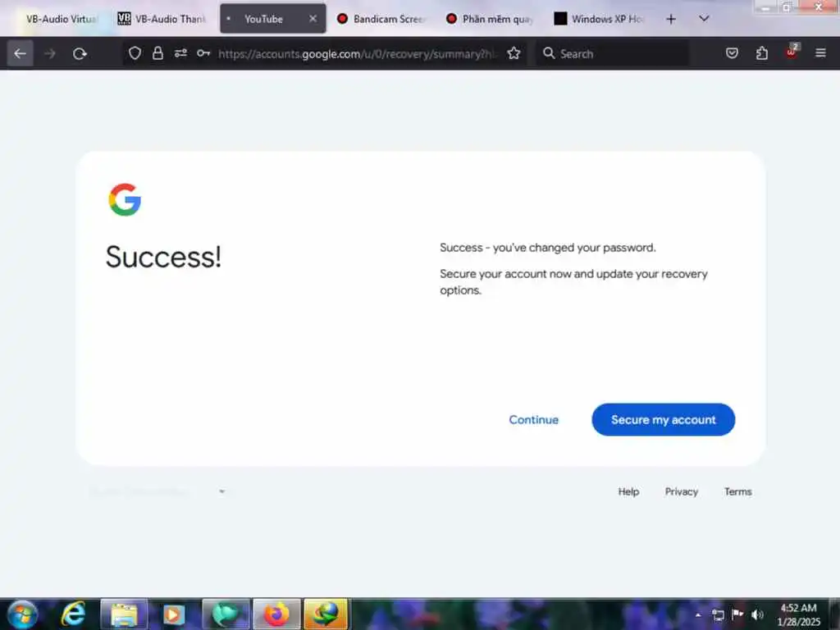
Task: Open the globe download manager taskbar icon
Action: point(326,614)
